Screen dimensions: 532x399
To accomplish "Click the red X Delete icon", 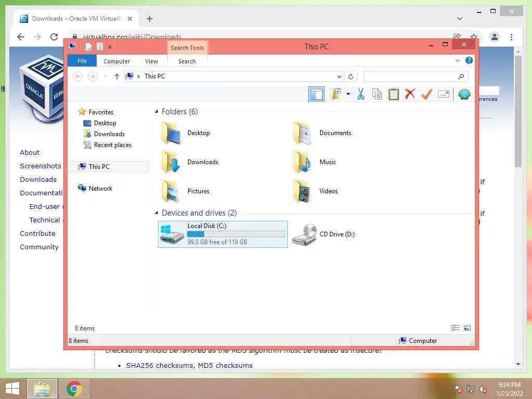I will pos(410,94).
